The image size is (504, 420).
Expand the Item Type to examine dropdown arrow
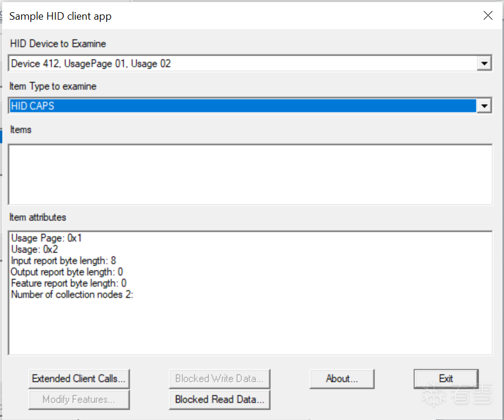pos(484,106)
